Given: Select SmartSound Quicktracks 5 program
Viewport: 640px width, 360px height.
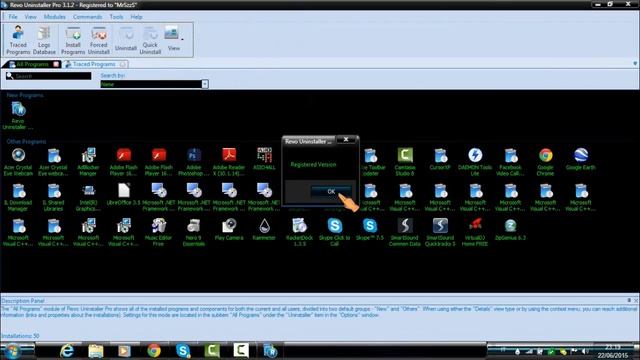Looking at the screenshot, I should (x=440, y=232).
